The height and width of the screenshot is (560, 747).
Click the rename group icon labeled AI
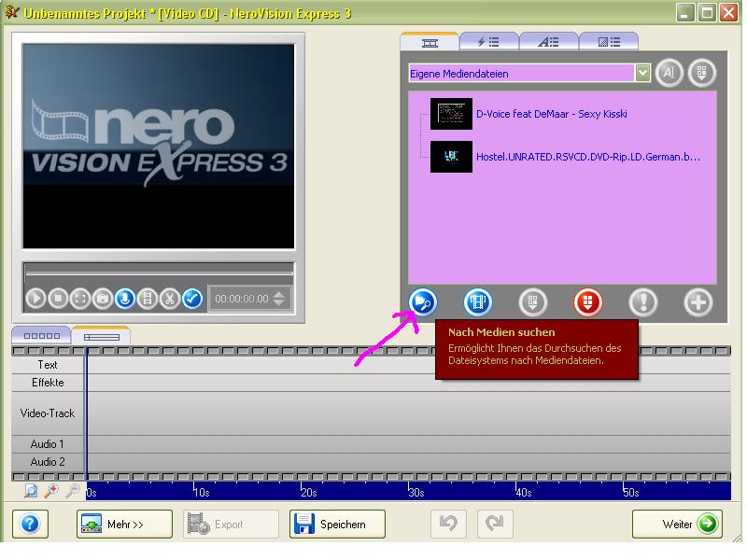[x=669, y=73]
